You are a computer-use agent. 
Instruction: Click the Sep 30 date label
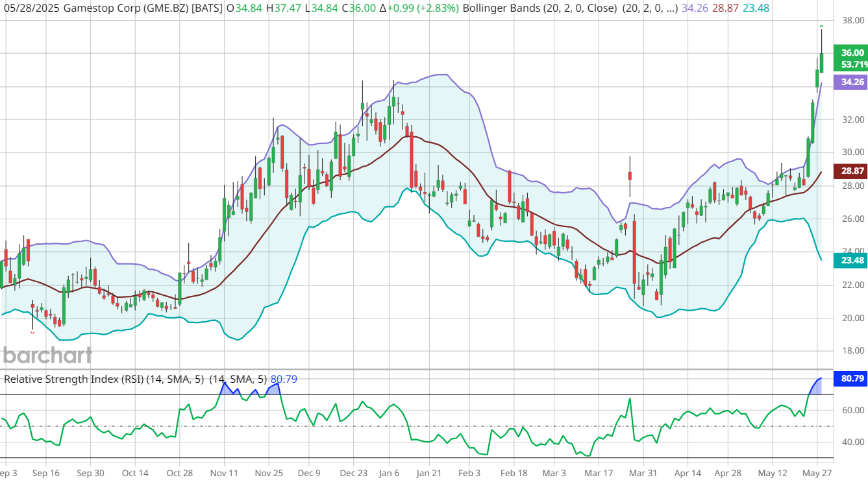90,473
